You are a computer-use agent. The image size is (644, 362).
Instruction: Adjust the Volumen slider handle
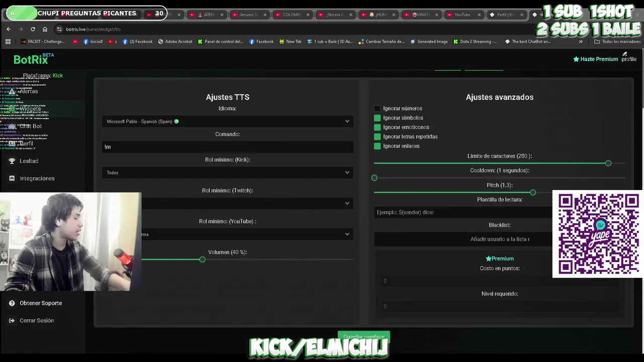point(202,259)
